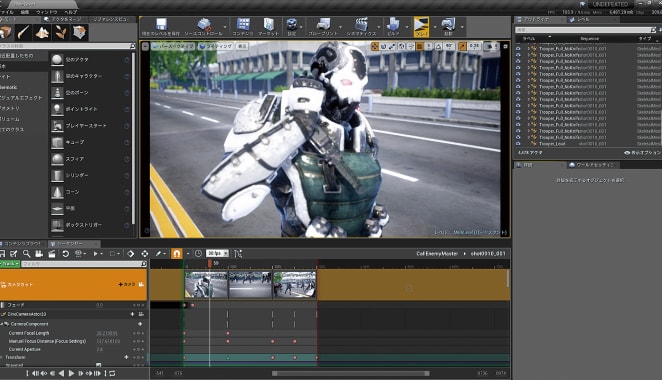662x380 pixels.
Task: Open dropdown arrow next to Blueprints
Action: coord(340,27)
